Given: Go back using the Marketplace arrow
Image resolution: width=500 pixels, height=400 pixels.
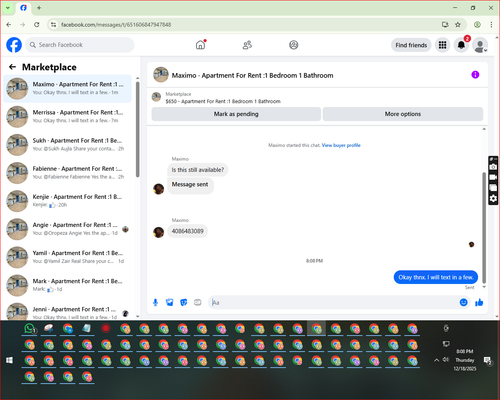Looking at the screenshot, I should tap(12, 67).
